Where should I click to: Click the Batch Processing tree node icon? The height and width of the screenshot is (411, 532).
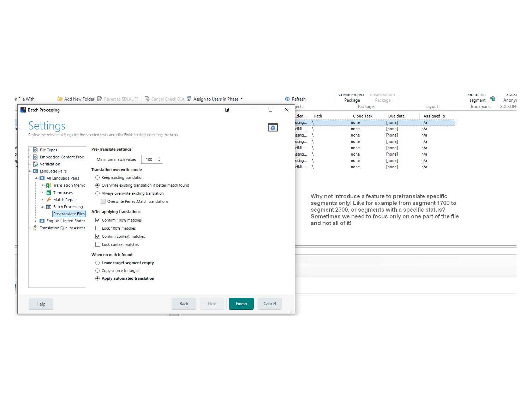(x=49, y=207)
